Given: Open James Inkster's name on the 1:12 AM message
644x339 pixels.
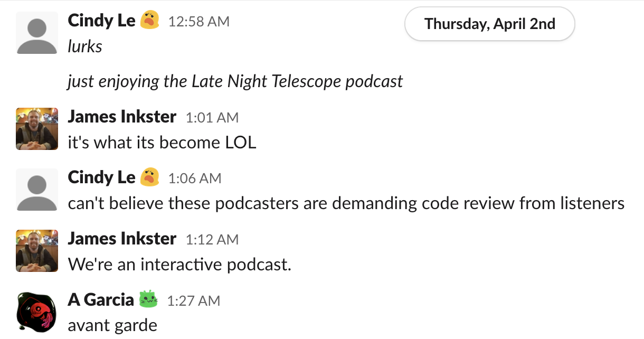Looking at the screenshot, I should pyautogui.click(x=122, y=238).
